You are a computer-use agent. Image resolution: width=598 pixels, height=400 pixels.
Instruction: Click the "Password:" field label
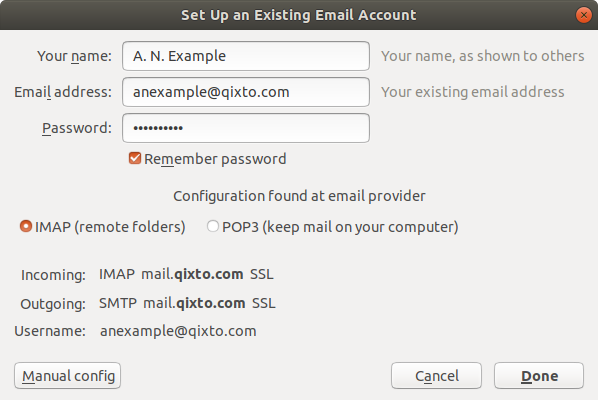pos(77,128)
